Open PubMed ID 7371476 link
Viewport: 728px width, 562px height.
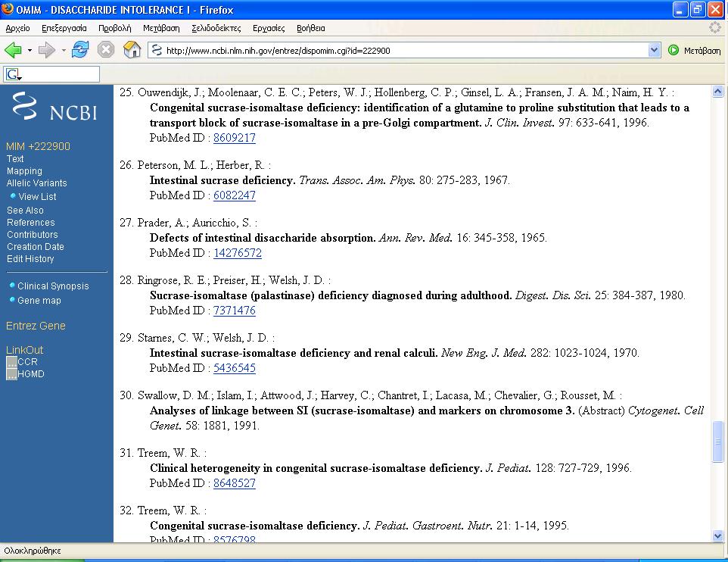pyautogui.click(x=235, y=311)
